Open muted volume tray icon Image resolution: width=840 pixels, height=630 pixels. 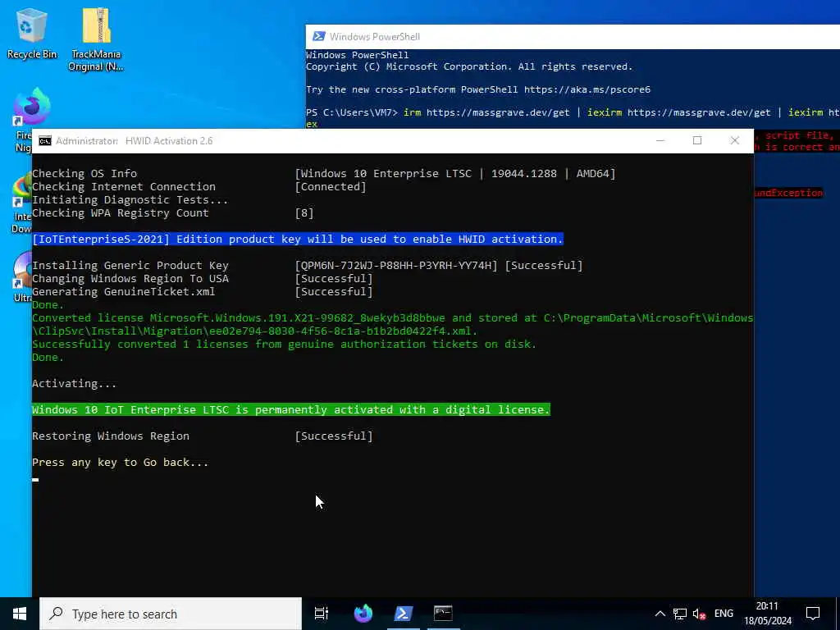tap(699, 614)
